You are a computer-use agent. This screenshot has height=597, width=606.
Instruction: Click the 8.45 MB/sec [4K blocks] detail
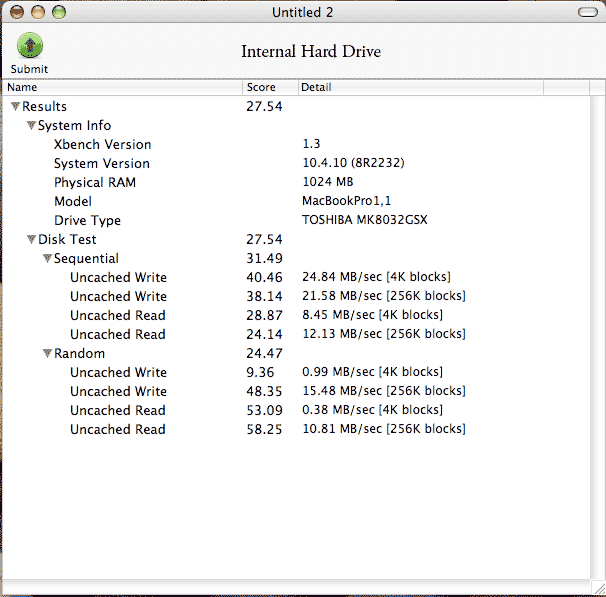tap(372, 315)
